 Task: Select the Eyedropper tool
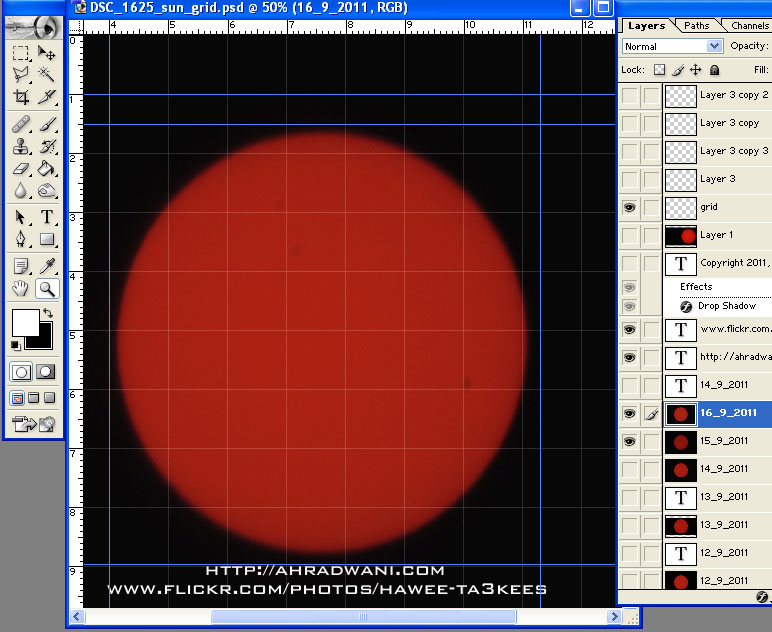pyautogui.click(x=46, y=266)
